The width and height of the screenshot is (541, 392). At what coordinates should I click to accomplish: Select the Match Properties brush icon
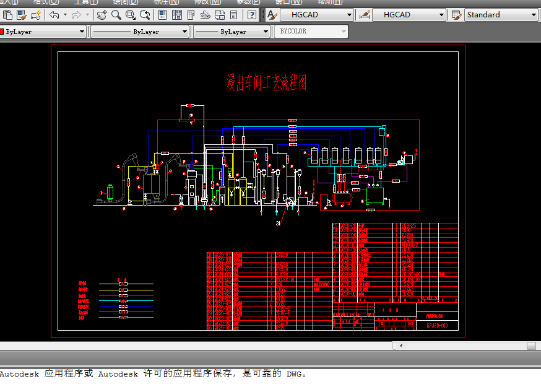click(22, 15)
